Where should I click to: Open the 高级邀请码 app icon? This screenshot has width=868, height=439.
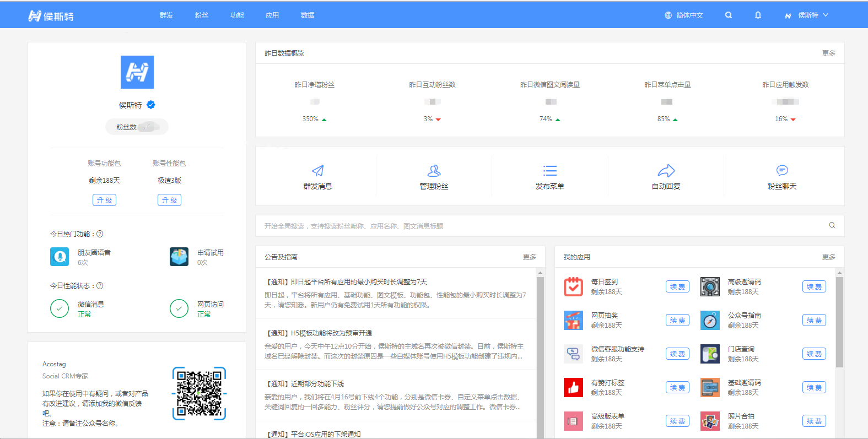pos(710,287)
